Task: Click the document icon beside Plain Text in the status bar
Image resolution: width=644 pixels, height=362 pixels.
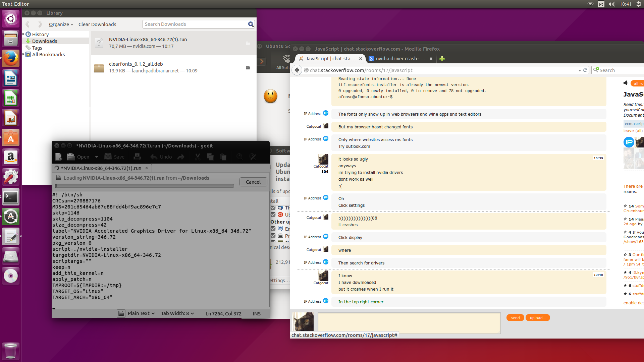Action: pyautogui.click(x=121, y=313)
